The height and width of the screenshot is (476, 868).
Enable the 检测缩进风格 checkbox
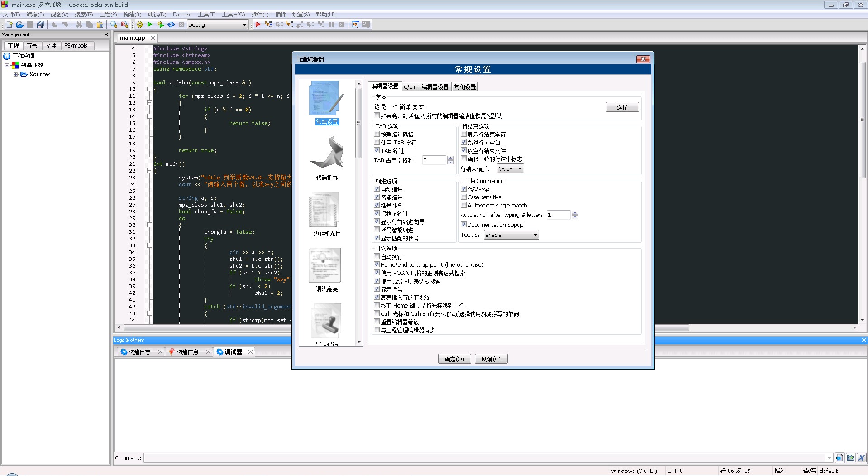(x=377, y=135)
